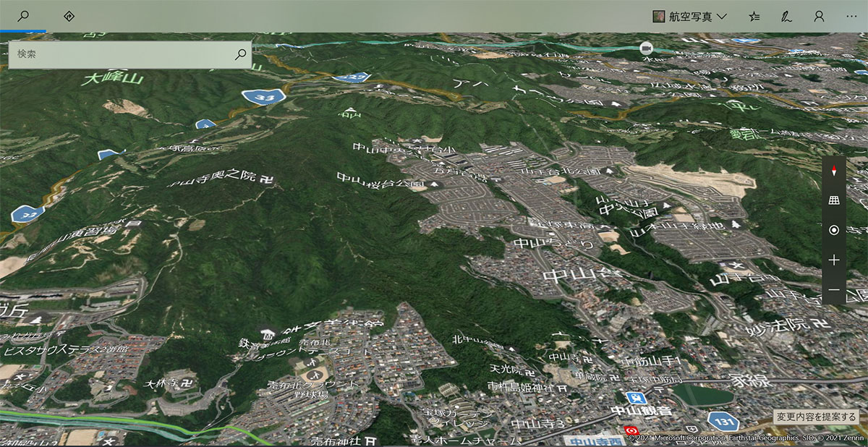Screen dimensions: 868x447
Task: Open the user account profile icon
Action: [x=819, y=17]
